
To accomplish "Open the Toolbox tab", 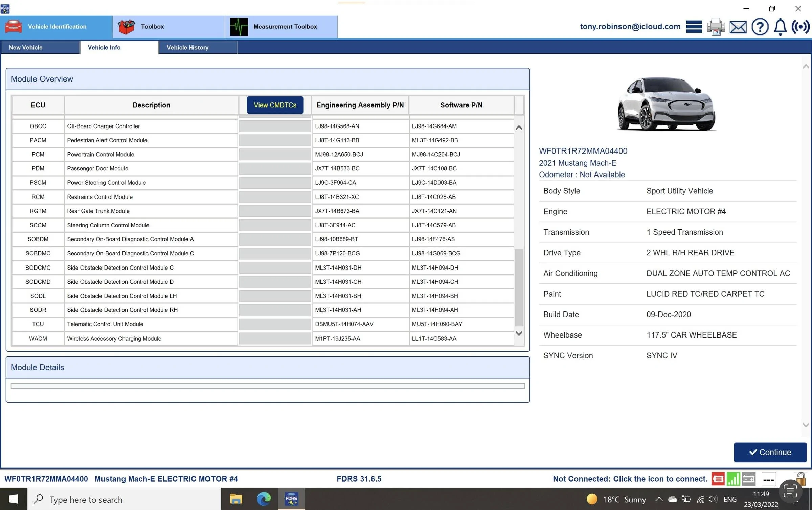I will pos(169,27).
